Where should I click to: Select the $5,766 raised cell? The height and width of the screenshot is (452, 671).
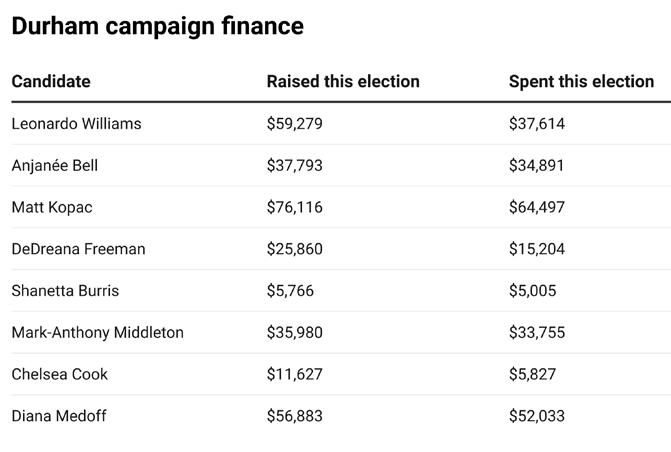290,291
